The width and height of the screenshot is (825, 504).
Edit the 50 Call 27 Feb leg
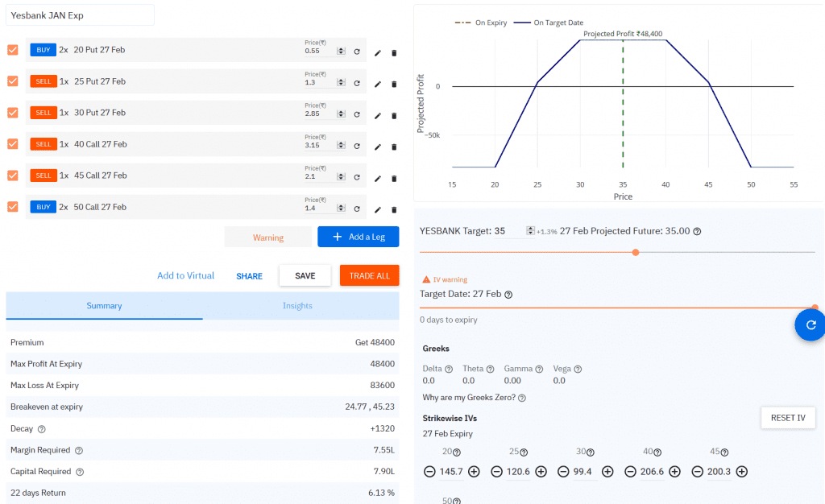pyautogui.click(x=377, y=209)
